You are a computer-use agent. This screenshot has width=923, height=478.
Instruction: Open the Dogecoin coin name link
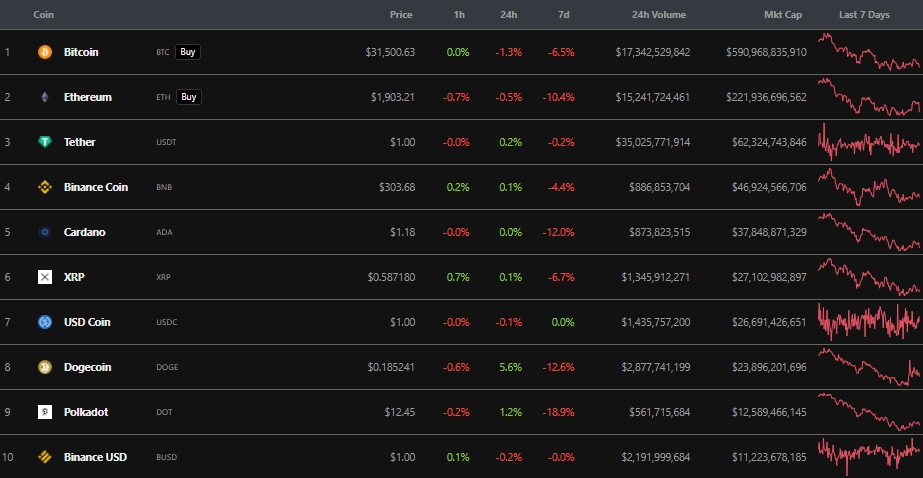pos(87,367)
